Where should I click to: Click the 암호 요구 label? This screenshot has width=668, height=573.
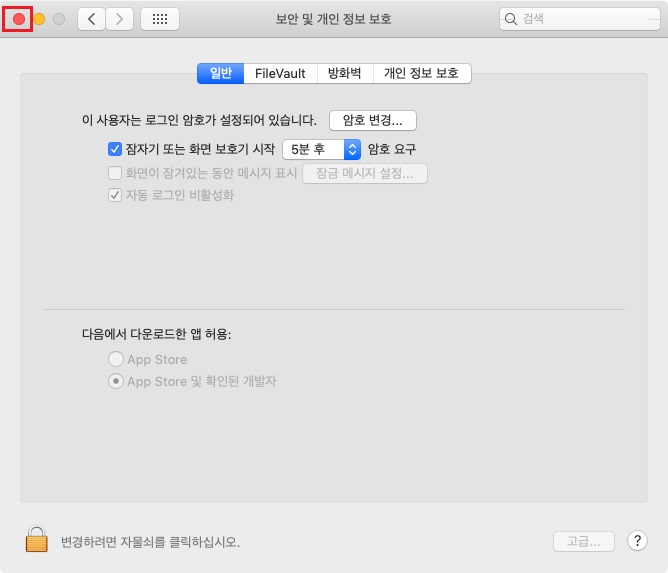point(392,149)
